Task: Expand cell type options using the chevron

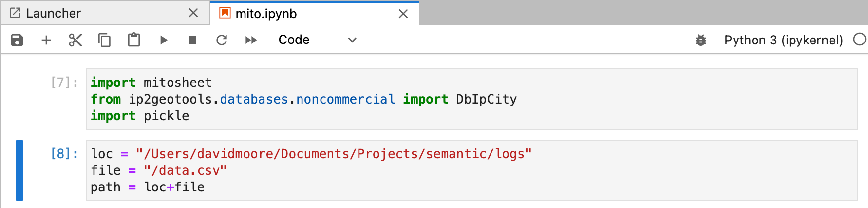Action: point(352,40)
